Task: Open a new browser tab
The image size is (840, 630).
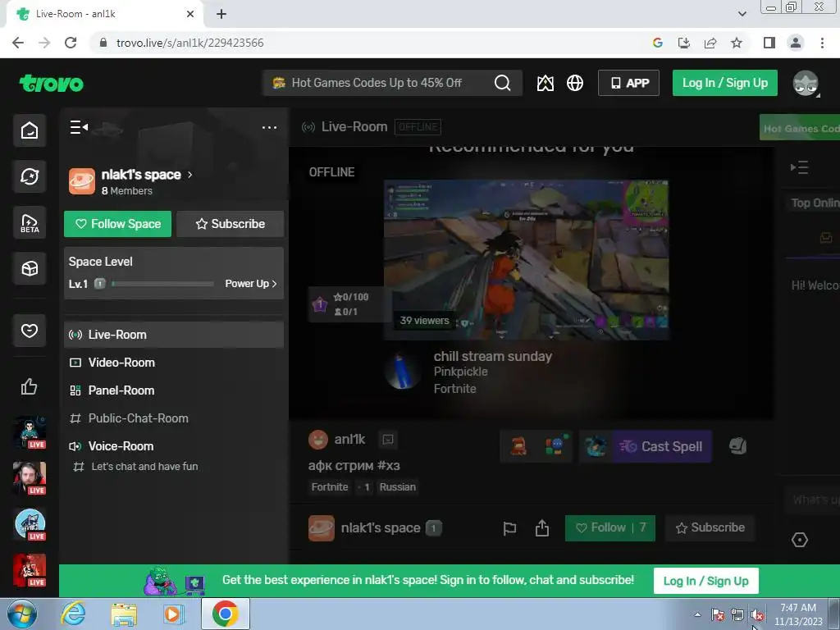Action: point(221,14)
